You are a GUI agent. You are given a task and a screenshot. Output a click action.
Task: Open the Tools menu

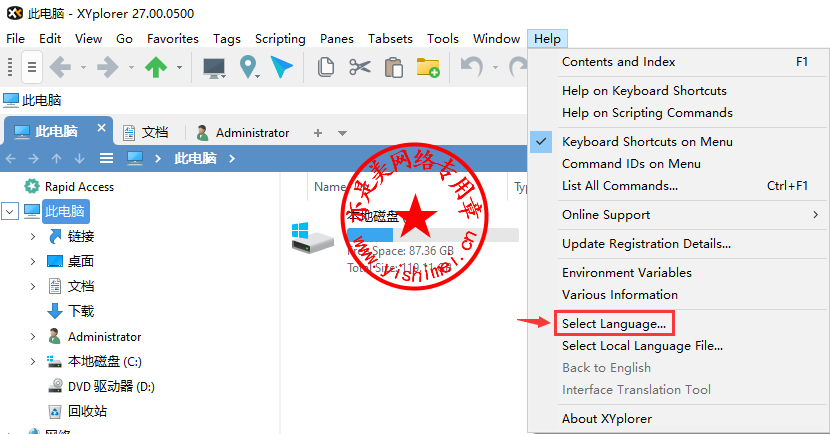click(x=443, y=39)
